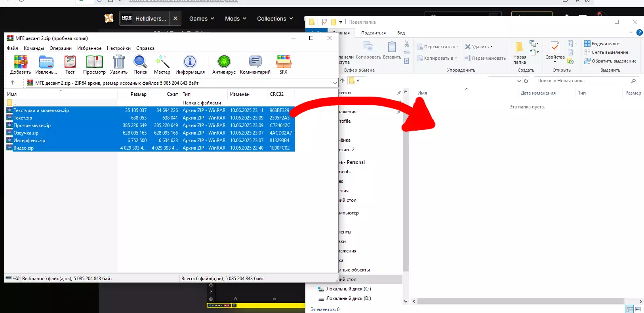Image resolution: width=644 pixels, height=313 pixels.
Task: Launch the Wizard (Мастер) tool
Action: (x=162, y=63)
